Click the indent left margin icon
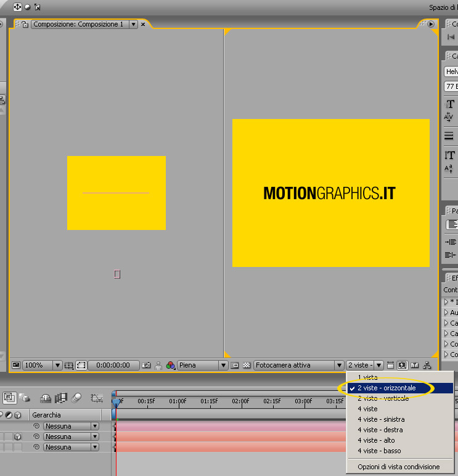 [x=451, y=242]
